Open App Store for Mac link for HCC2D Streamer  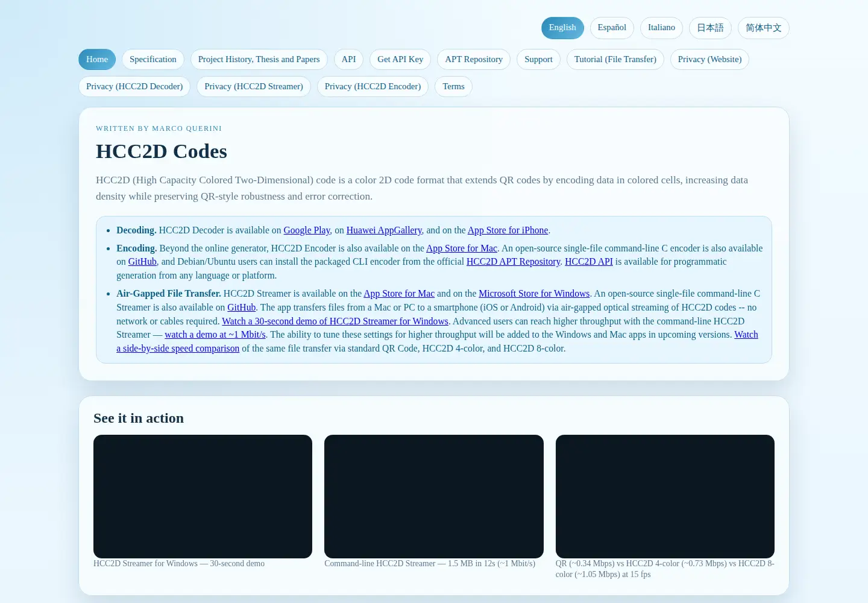[x=399, y=294]
